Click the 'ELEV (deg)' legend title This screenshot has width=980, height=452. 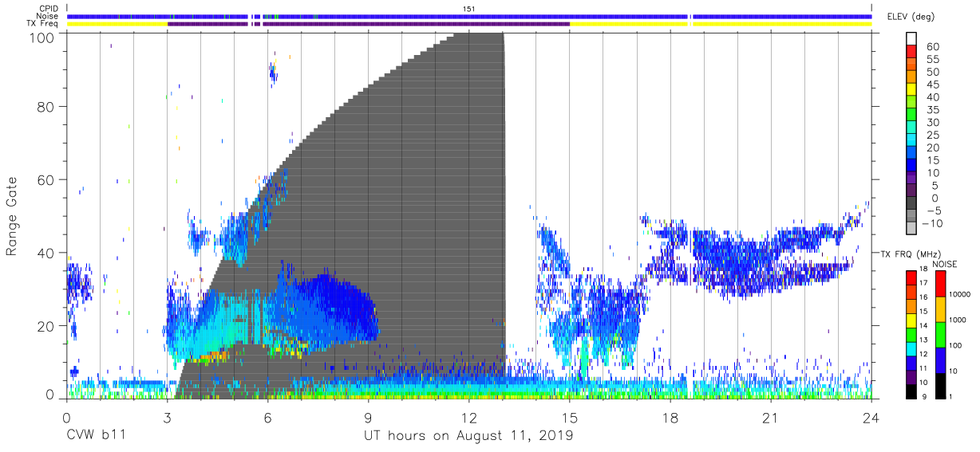click(912, 17)
